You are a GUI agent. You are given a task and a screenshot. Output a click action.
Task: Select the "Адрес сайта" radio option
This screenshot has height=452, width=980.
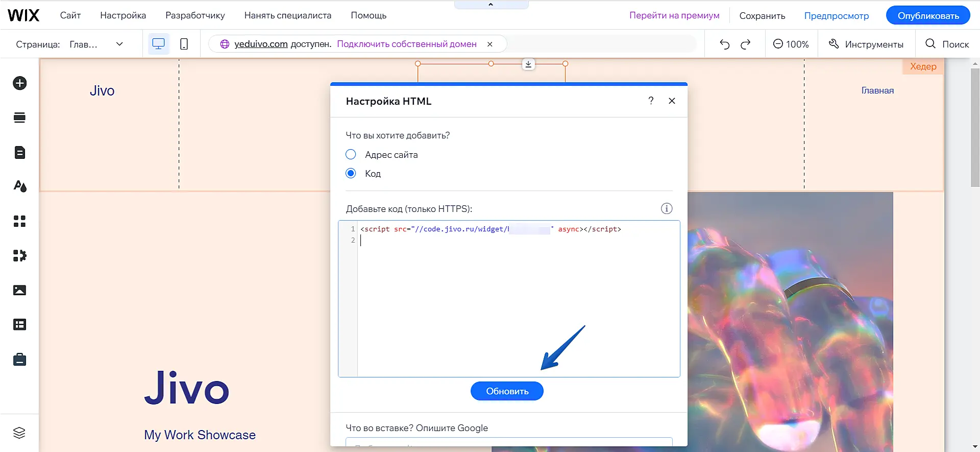351,154
